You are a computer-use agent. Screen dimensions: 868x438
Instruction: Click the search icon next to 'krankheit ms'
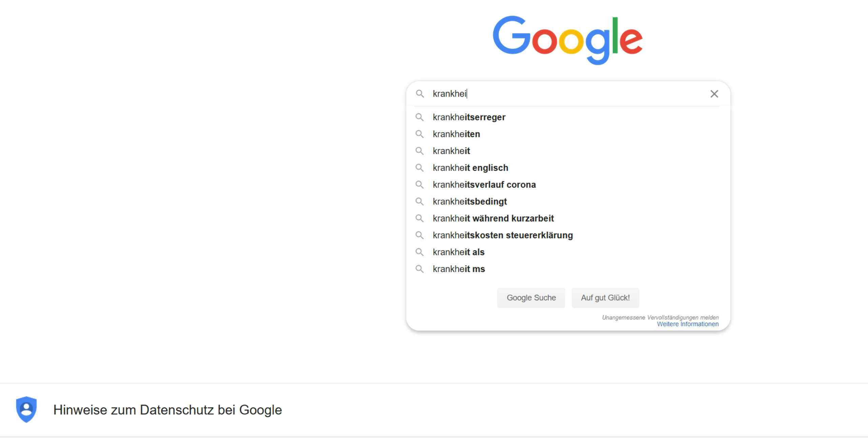[x=420, y=269]
